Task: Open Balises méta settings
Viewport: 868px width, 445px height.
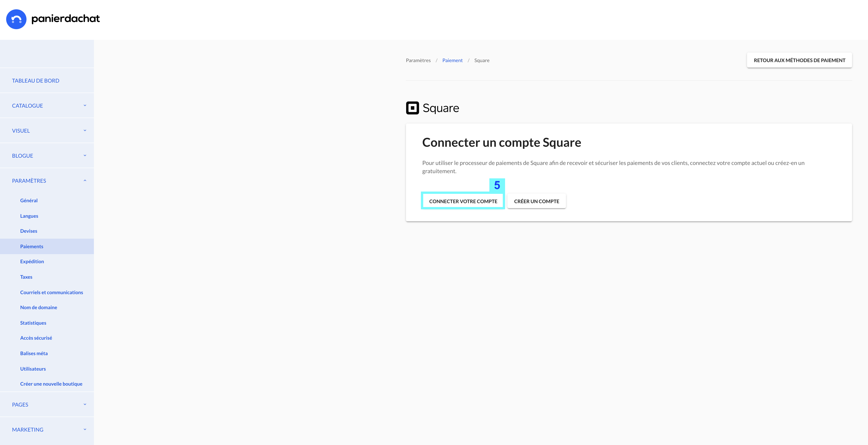Action: point(34,353)
